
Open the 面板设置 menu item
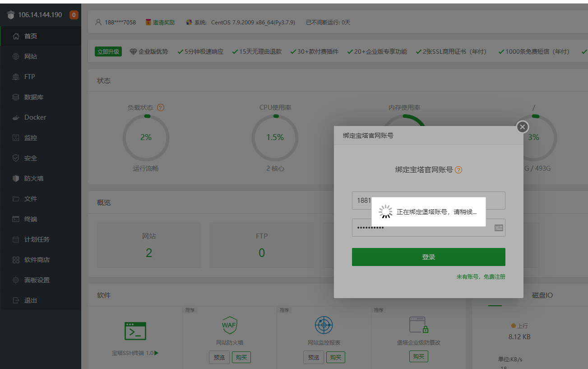(x=41, y=280)
